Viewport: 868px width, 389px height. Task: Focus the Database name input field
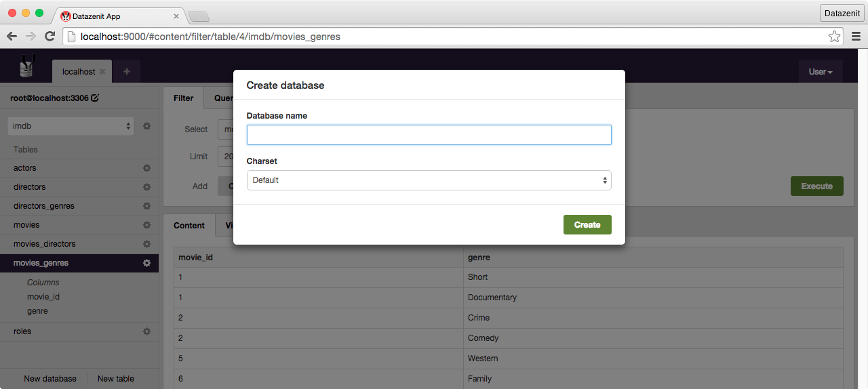pyautogui.click(x=429, y=135)
